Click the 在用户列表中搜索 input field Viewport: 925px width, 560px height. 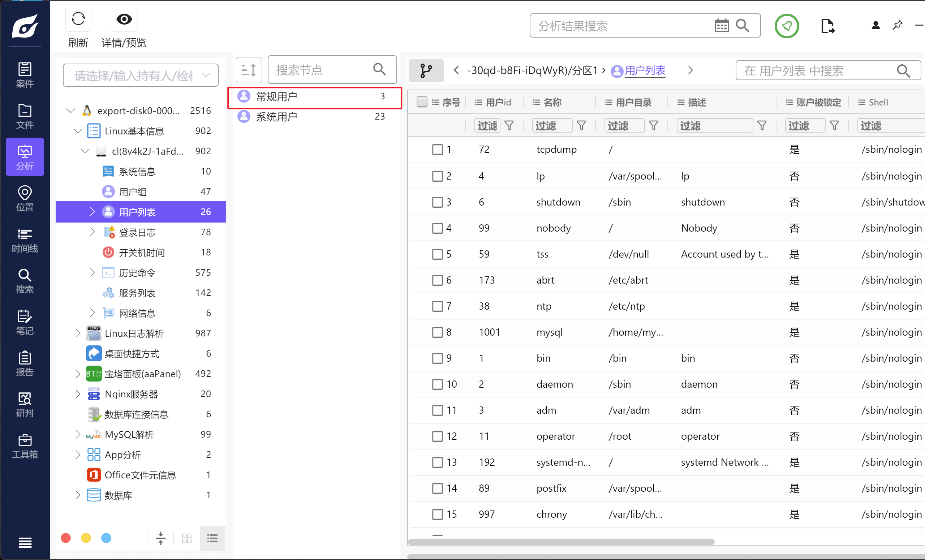point(815,70)
